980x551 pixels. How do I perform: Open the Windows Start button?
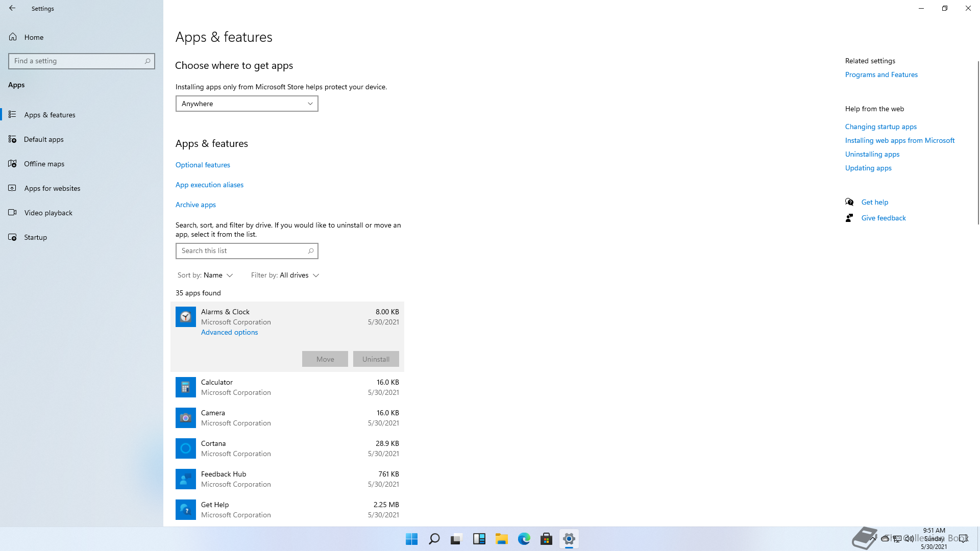click(411, 539)
